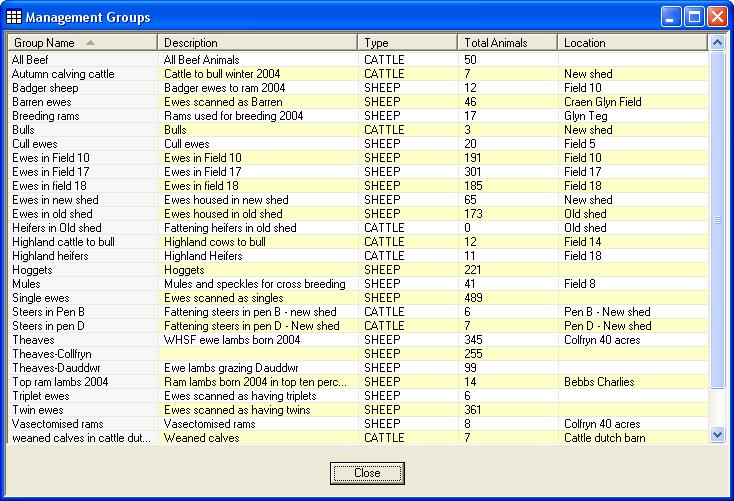This screenshot has height=501, width=734.
Task: Click description 'Ewes scanned as Barren'
Action: tap(223, 102)
